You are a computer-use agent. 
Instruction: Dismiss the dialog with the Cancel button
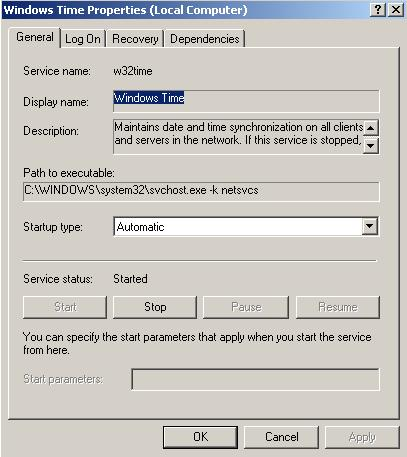(282, 437)
